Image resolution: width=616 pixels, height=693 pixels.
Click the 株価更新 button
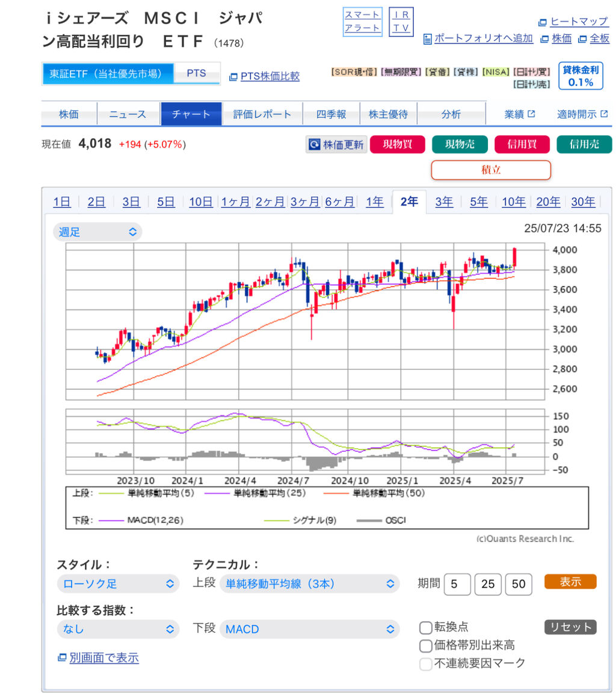tap(336, 144)
